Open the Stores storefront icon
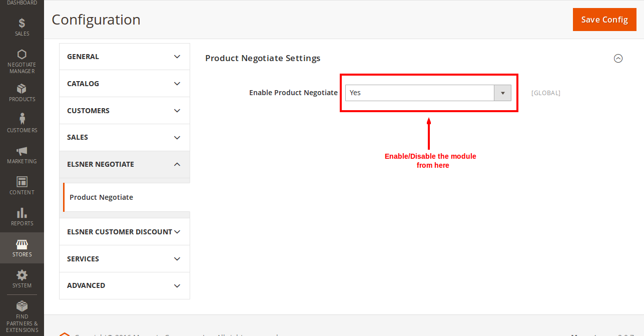 [22, 244]
